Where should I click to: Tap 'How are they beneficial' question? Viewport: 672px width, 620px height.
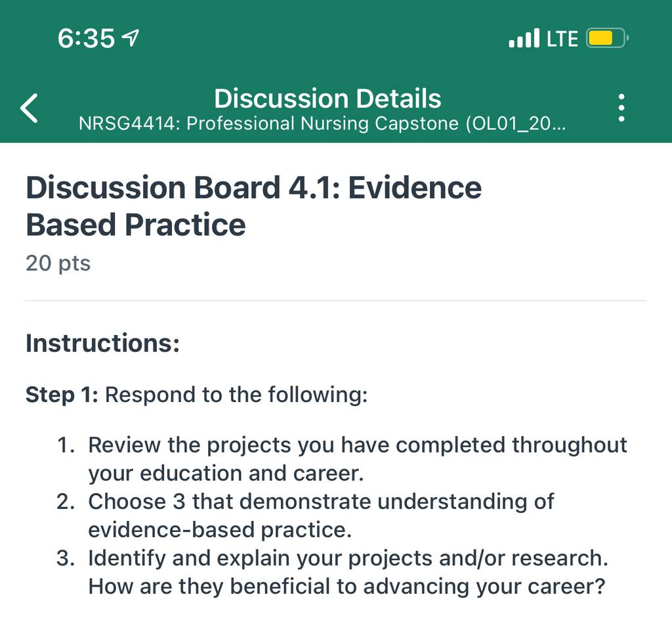(346, 587)
